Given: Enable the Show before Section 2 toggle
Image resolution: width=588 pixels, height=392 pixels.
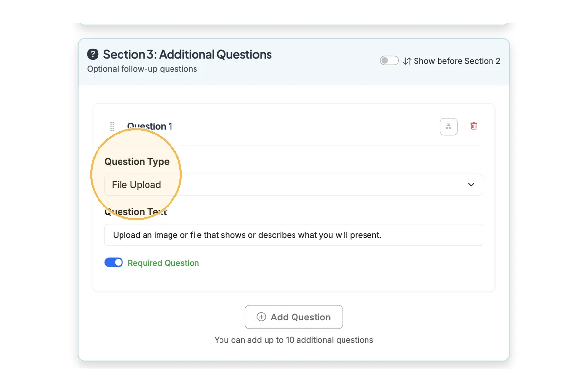Looking at the screenshot, I should (389, 61).
